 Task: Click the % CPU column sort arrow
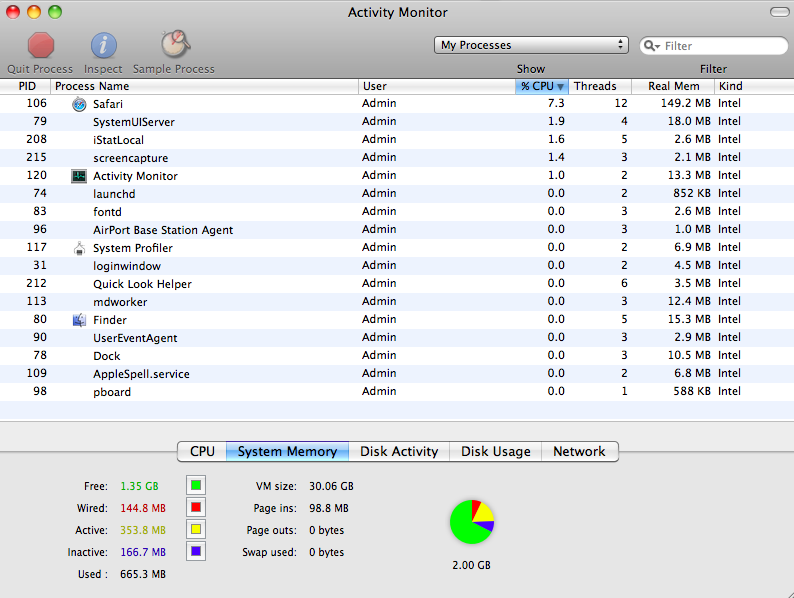pyautogui.click(x=560, y=87)
